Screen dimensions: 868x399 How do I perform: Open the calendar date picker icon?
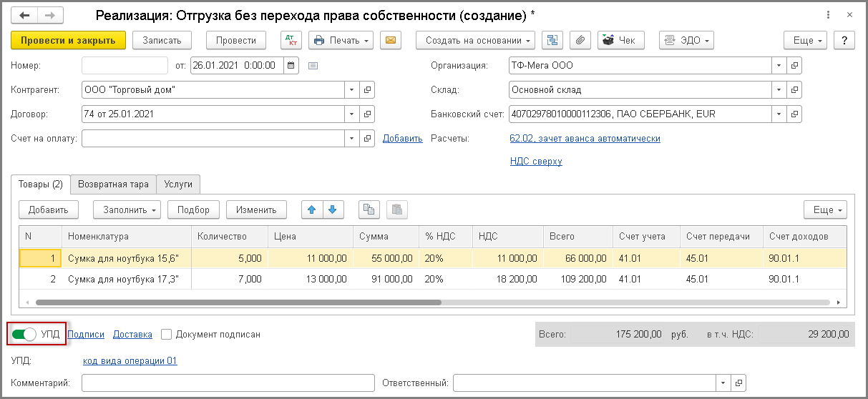tap(291, 66)
